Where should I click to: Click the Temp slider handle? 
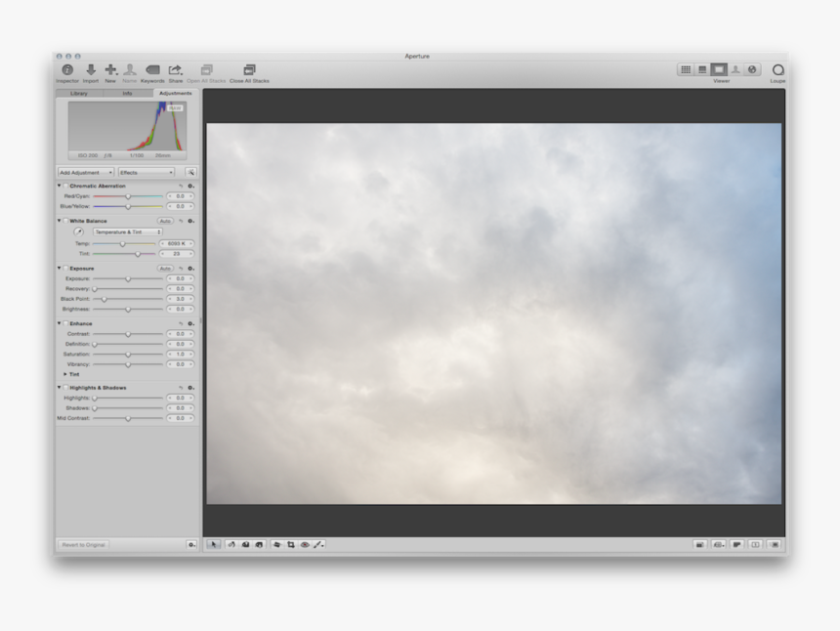point(122,244)
